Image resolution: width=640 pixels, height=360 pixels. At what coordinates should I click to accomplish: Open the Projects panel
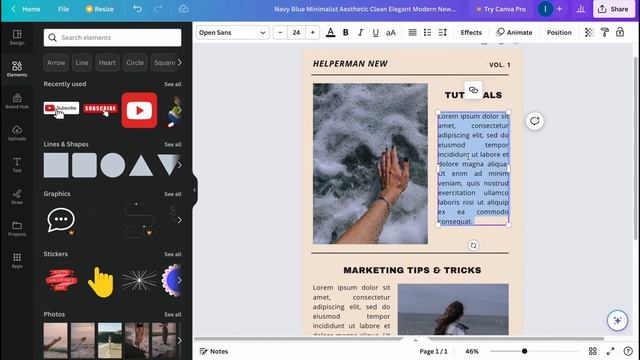coord(17,228)
